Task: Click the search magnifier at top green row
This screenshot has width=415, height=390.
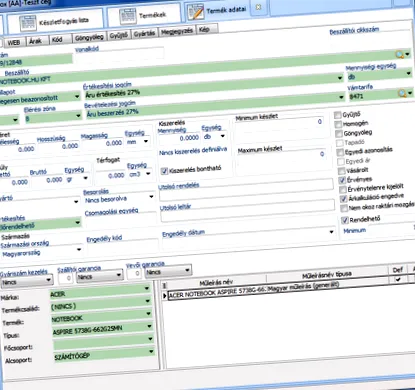Action: point(399,54)
